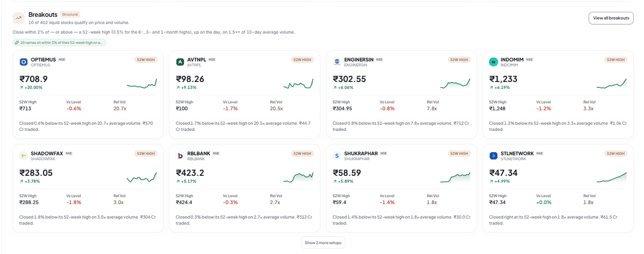
Task: Open the INDOMIM sparkline chart
Action: [612, 83]
